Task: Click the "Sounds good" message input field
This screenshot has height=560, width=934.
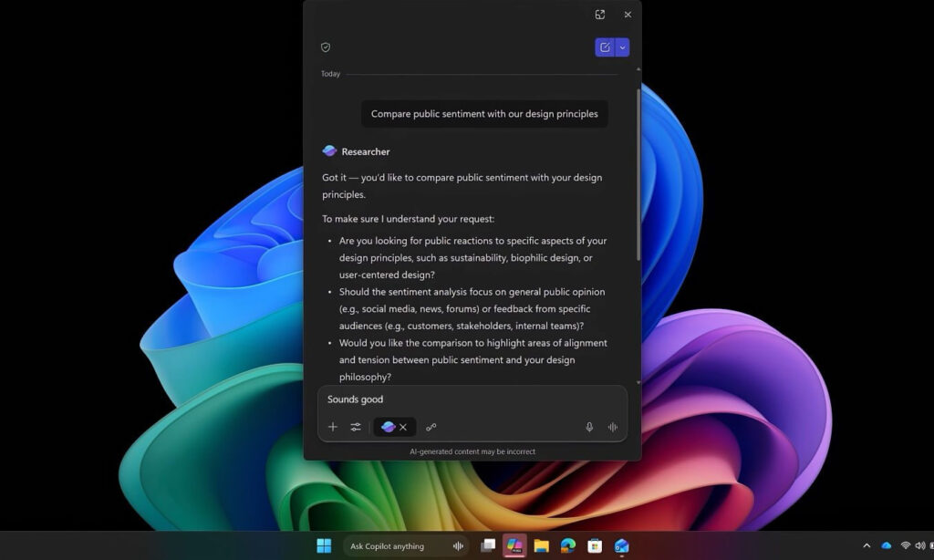Action: click(x=429, y=399)
